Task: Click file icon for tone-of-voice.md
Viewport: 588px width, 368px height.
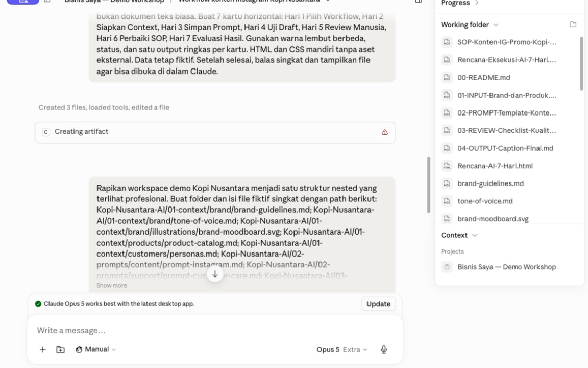Action: [x=447, y=201]
